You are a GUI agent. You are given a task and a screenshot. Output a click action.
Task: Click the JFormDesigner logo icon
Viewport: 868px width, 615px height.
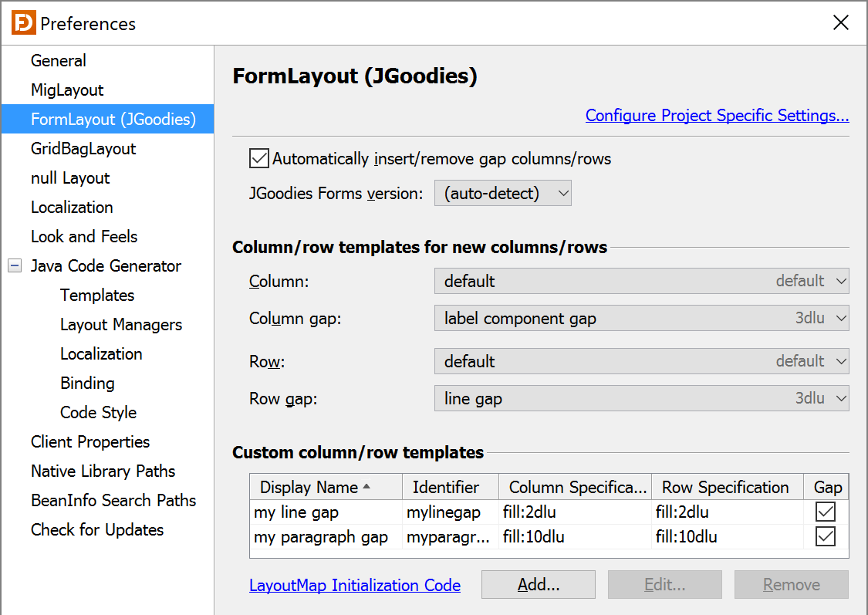click(x=25, y=22)
